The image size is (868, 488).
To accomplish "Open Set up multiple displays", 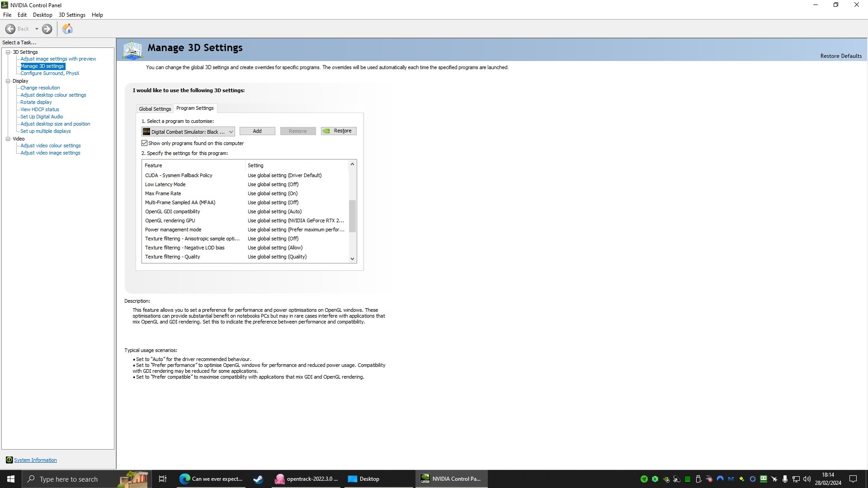I will (46, 131).
